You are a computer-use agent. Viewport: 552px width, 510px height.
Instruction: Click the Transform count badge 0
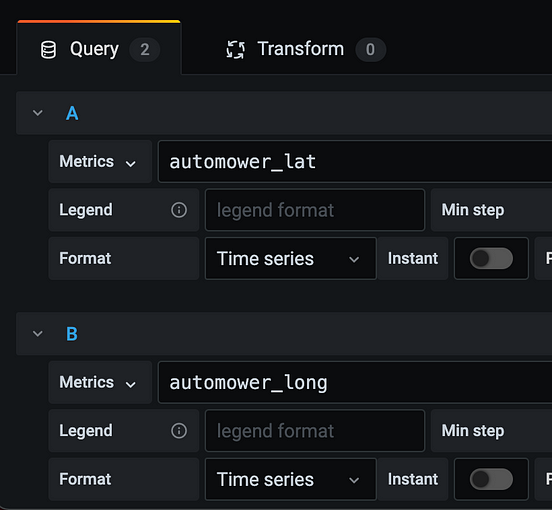point(370,50)
